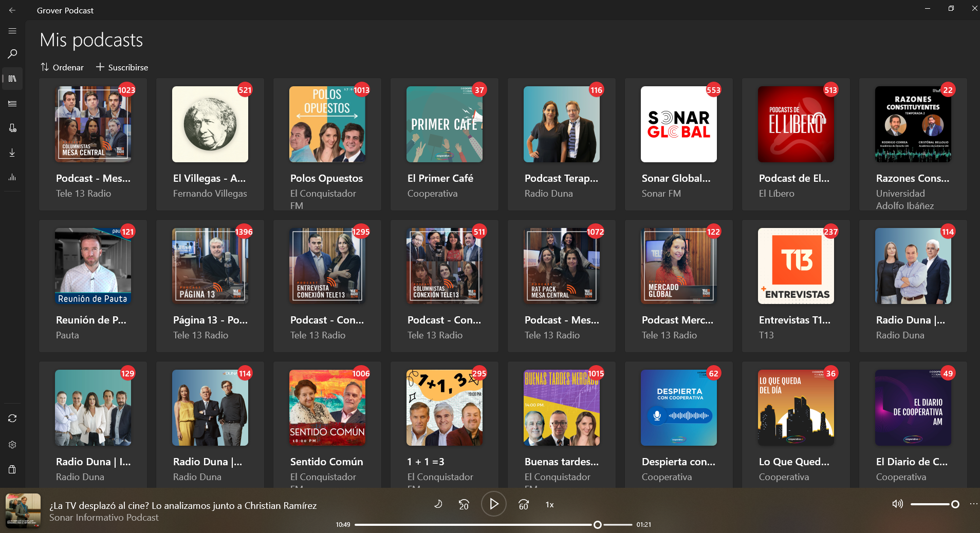This screenshot has height=533, width=980.
Task: Open the downloads icon in sidebar
Action: point(12,153)
